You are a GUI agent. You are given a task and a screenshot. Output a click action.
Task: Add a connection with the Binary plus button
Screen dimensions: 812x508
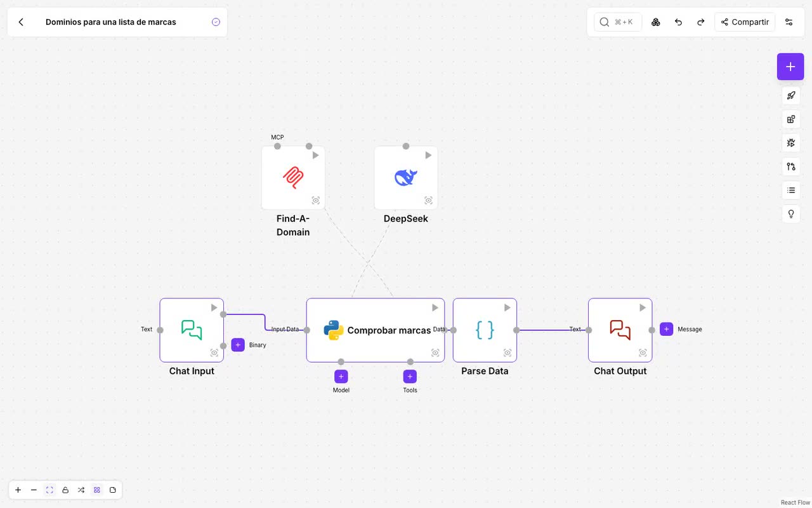click(238, 345)
